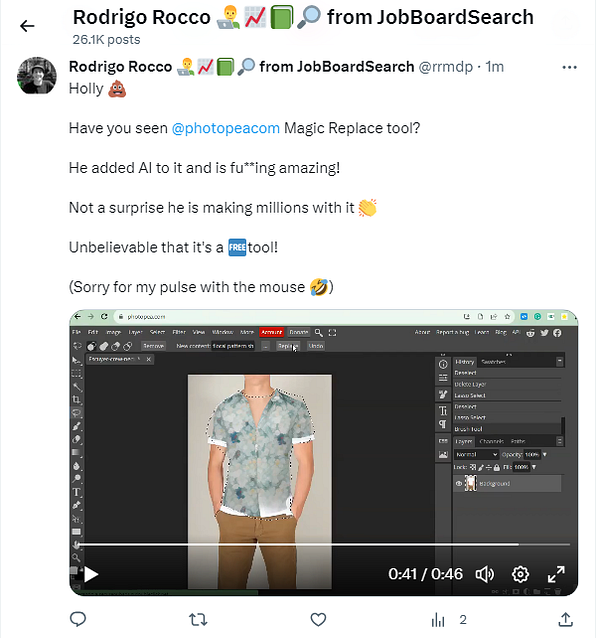Click the @rrmdp handle
600x638 pixels.
(446, 67)
